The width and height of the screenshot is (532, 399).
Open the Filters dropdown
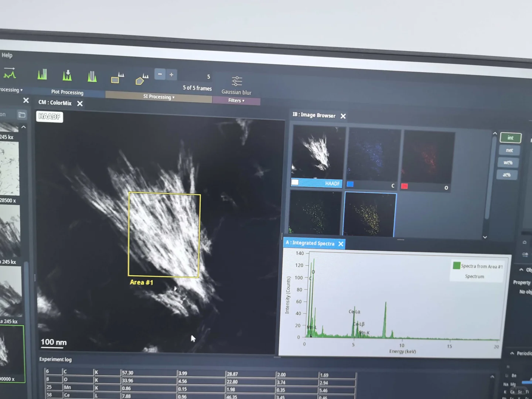(236, 100)
